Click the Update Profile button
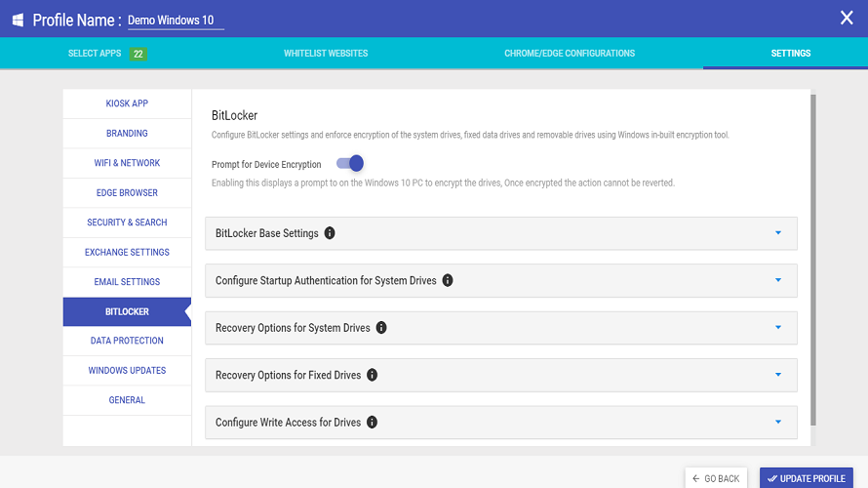868x488 pixels. [806, 478]
